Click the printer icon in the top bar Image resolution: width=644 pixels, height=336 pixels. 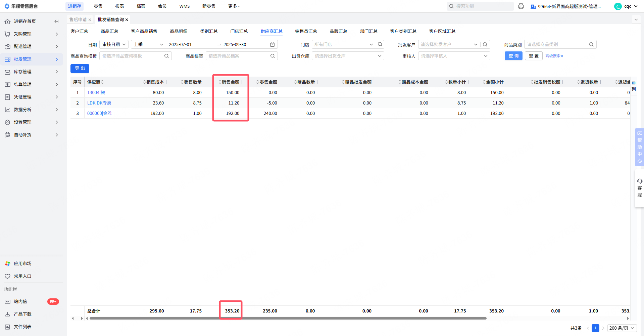pyautogui.click(x=521, y=6)
